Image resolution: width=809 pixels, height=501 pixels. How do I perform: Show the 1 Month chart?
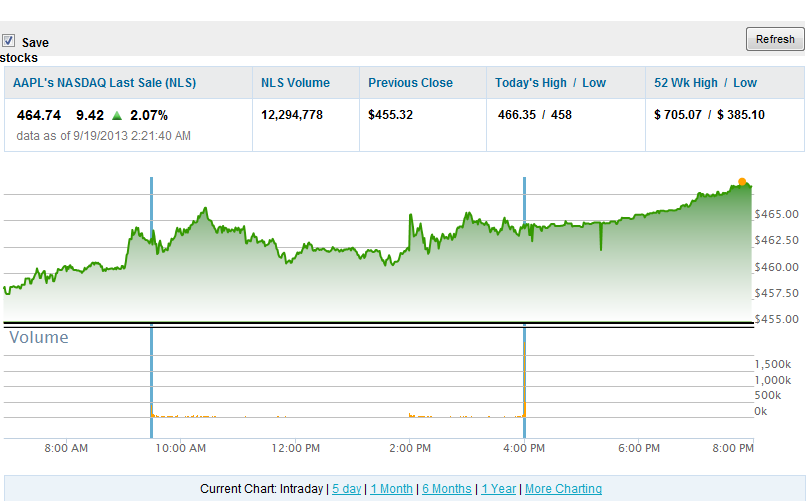click(391, 489)
